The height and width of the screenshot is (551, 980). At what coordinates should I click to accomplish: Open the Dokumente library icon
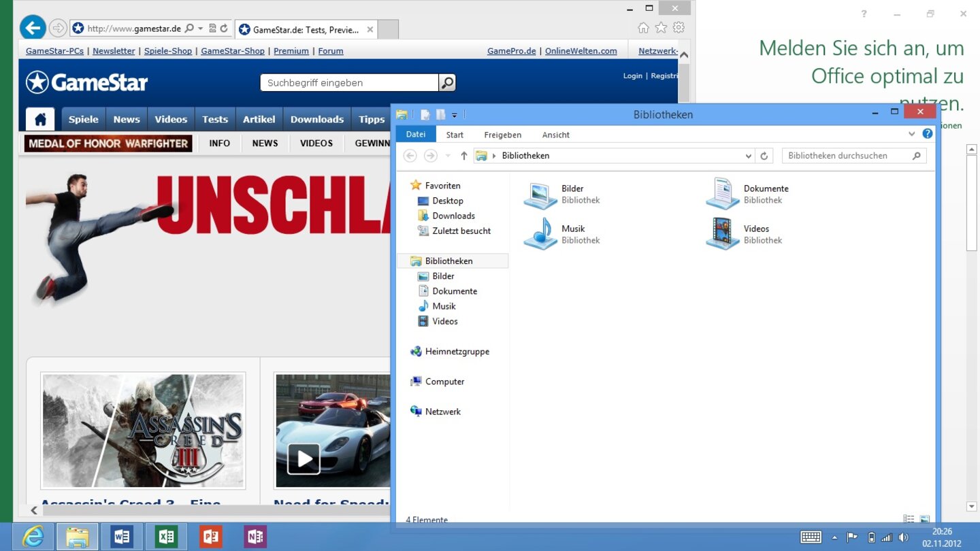(x=723, y=194)
